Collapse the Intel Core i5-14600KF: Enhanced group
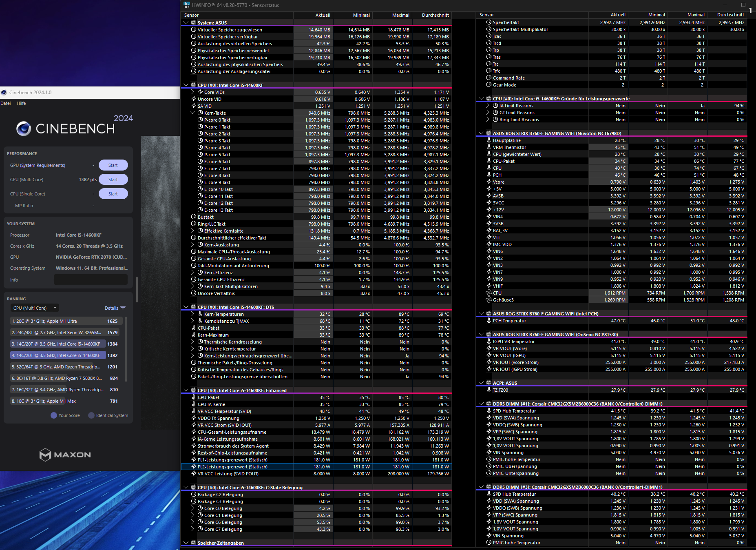 (186, 390)
